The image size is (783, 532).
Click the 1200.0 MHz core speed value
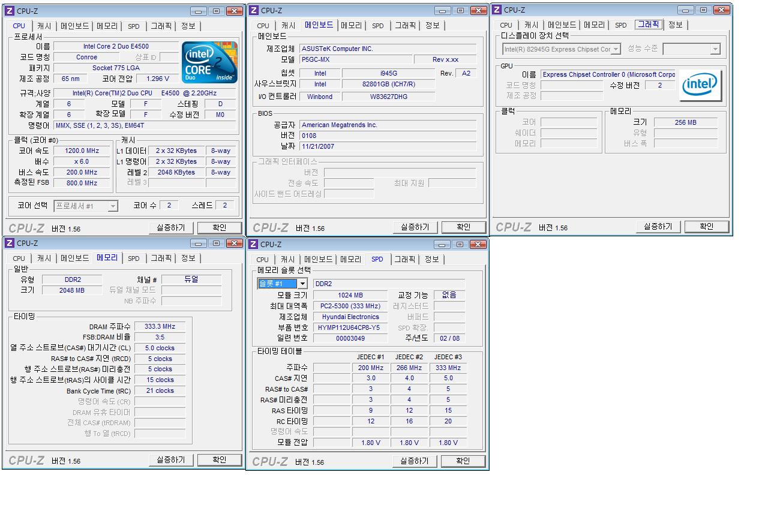click(x=82, y=151)
